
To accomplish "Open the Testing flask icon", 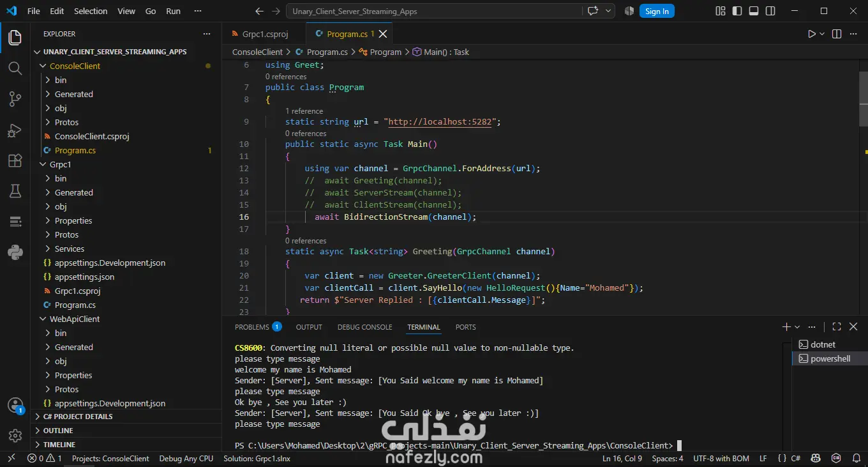I will (x=15, y=191).
